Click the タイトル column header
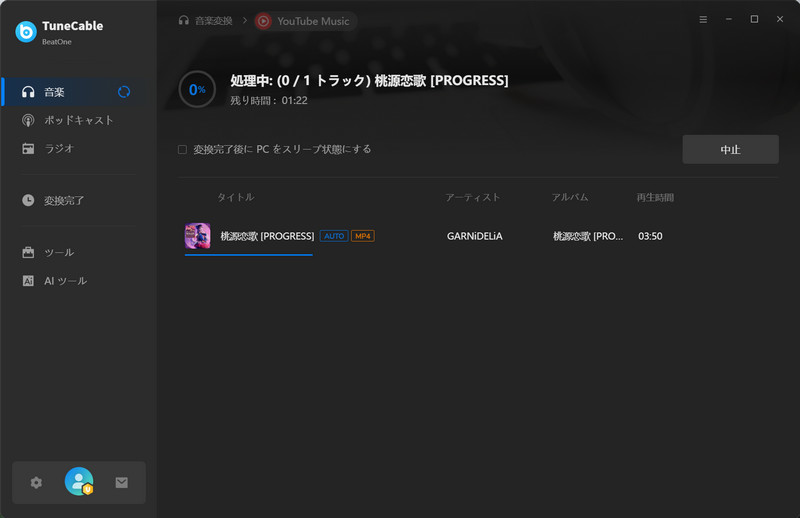 click(236, 197)
